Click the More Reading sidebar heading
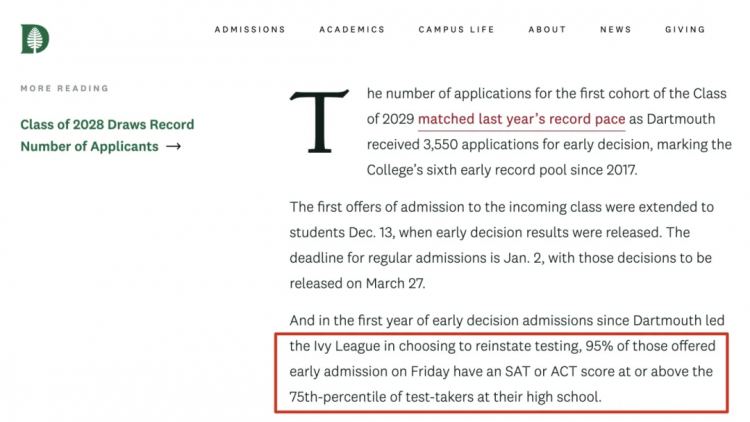750x422 pixels. pos(65,88)
